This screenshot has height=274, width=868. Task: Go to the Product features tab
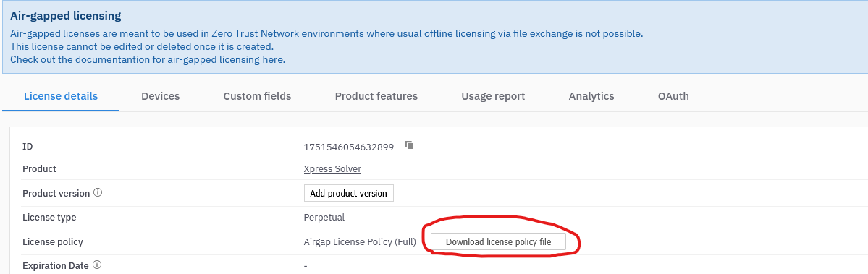point(376,96)
